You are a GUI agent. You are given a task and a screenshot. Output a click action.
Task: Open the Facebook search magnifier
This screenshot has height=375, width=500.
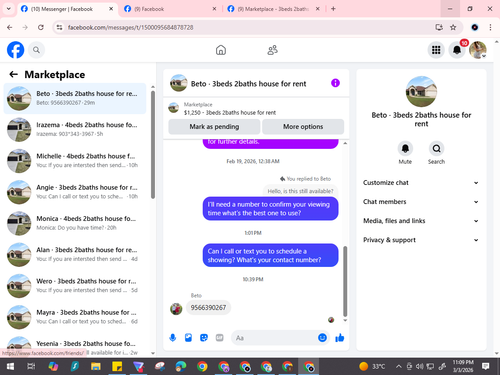[x=36, y=50]
